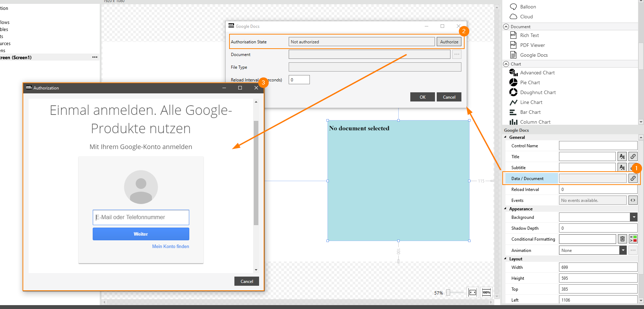Open the Animation dropdown

(x=623, y=250)
